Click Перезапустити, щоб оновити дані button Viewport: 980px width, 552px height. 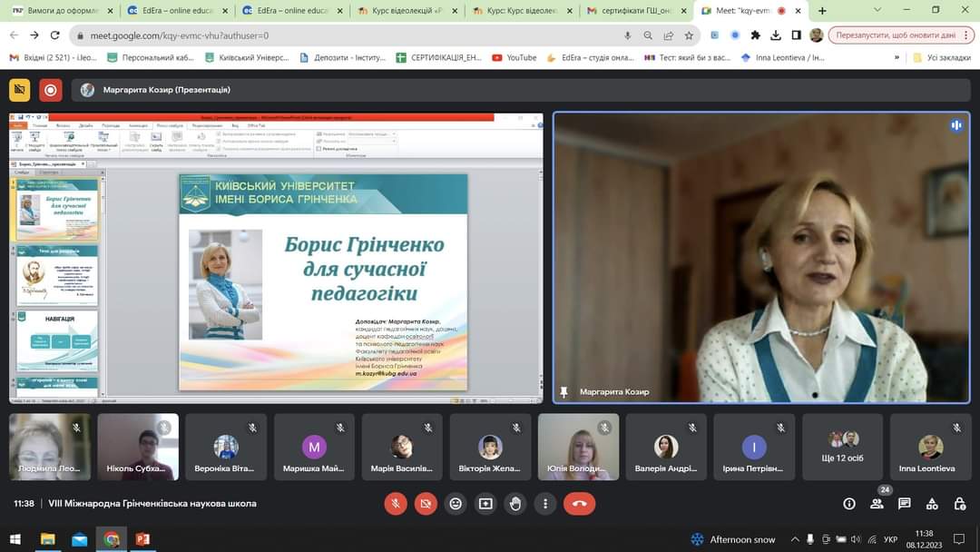coord(895,35)
